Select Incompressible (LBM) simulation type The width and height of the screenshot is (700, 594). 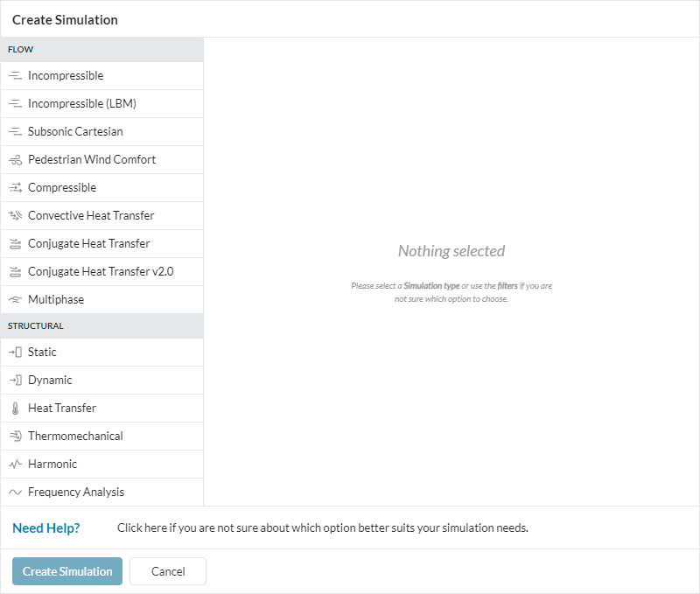(82, 104)
